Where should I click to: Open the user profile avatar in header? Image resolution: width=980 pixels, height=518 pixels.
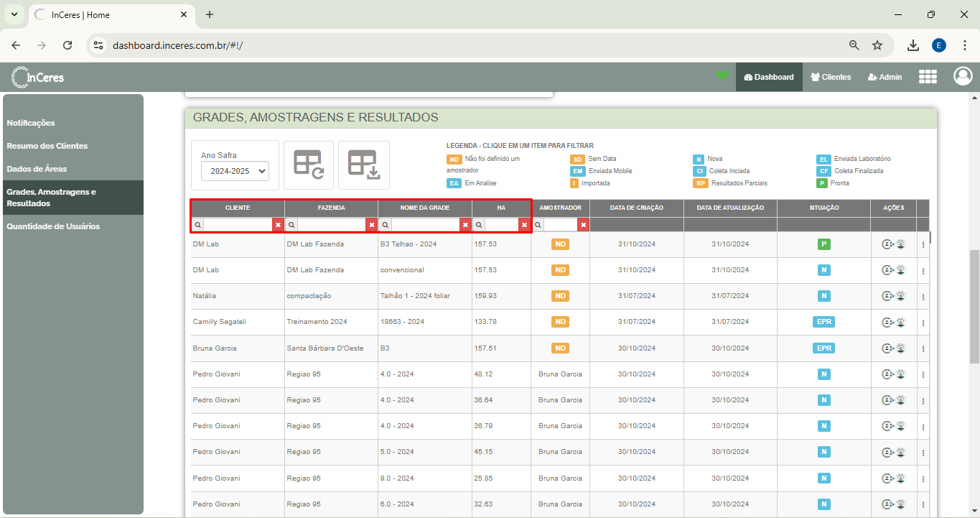962,77
